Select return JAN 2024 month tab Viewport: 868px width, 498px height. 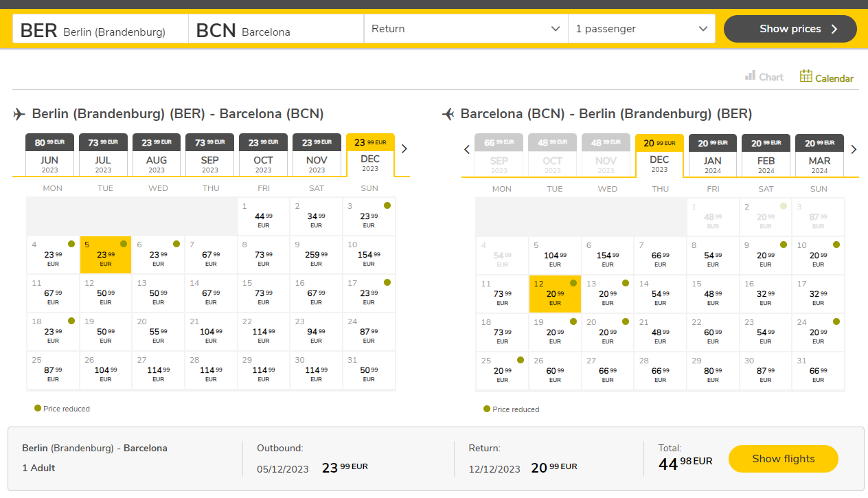713,155
